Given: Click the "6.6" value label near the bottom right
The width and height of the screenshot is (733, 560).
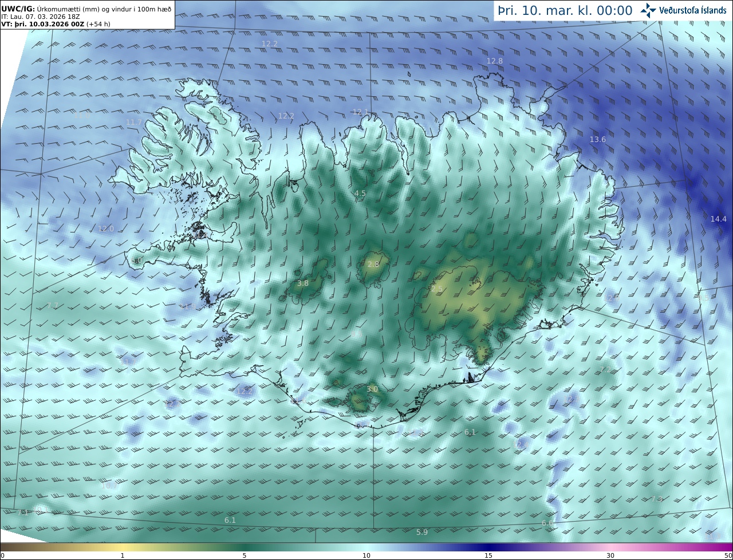Looking at the screenshot, I should pyautogui.click(x=547, y=523).
